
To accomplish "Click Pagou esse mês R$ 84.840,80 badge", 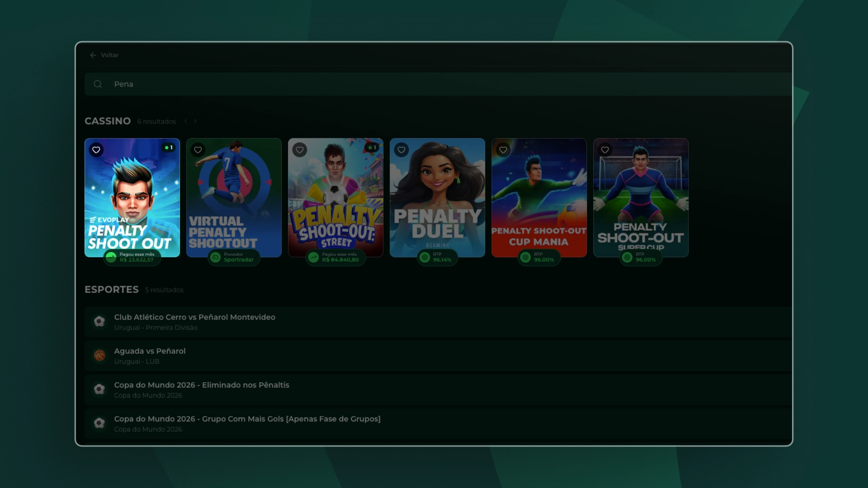I will pos(335,257).
